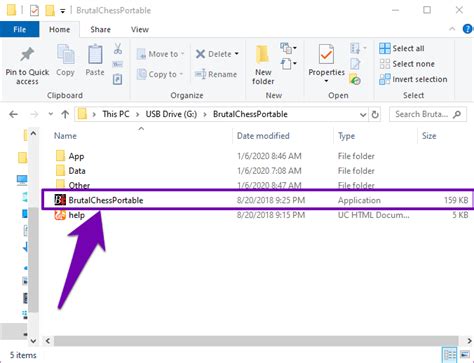
Task: Click the Properties checkmark icon
Action: (x=326, y=54)
